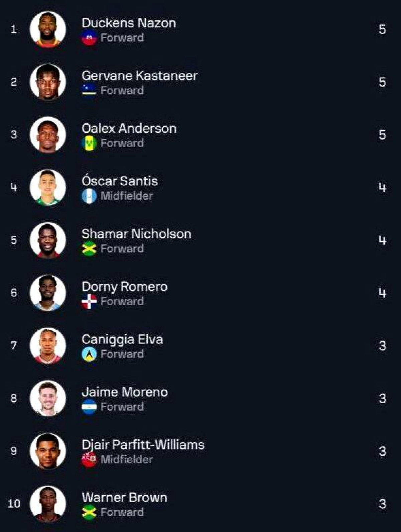This screenshot has width=401, height=532.
Task: Select Óscar Santis's player photo
Action: (x=48, y=187)
